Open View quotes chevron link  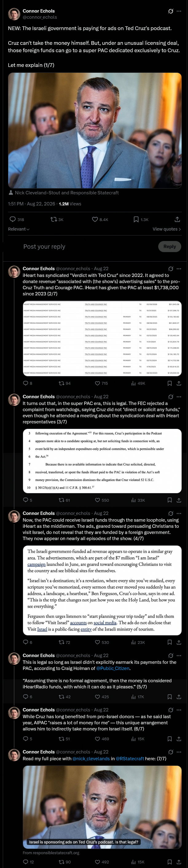(x=166, y=229)
